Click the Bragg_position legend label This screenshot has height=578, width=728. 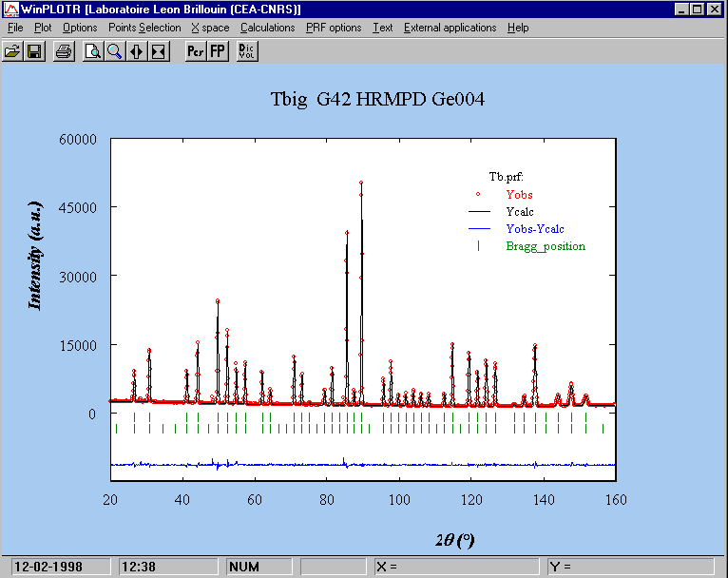[x=546, y=246]
